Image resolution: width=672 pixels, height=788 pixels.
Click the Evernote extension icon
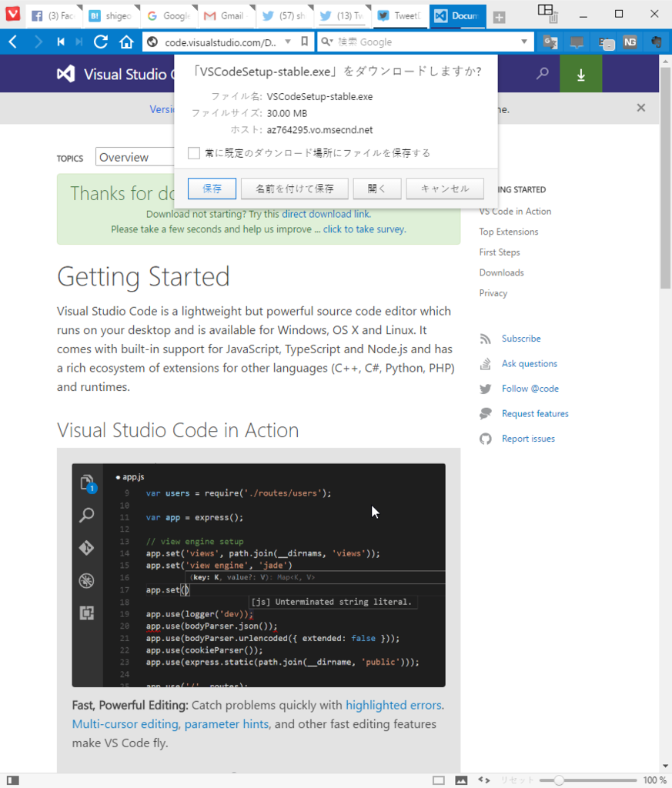[656, 42]
